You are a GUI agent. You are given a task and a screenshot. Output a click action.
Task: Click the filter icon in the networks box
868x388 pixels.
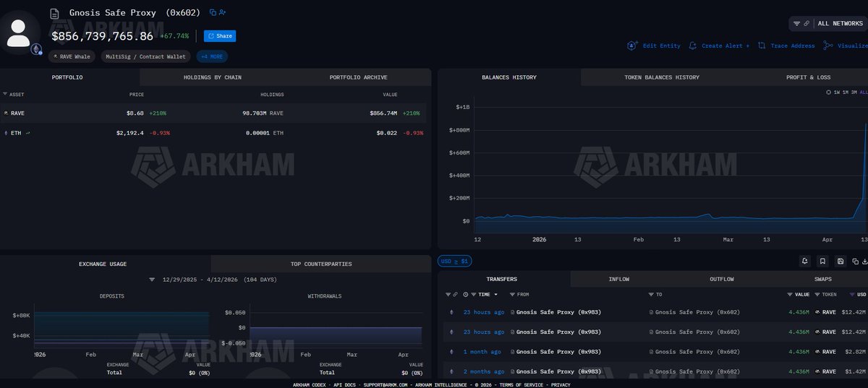(x=796, y=24)
